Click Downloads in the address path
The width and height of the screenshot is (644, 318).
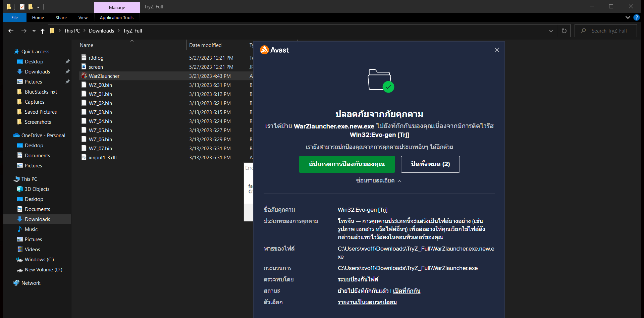point(101,31)
